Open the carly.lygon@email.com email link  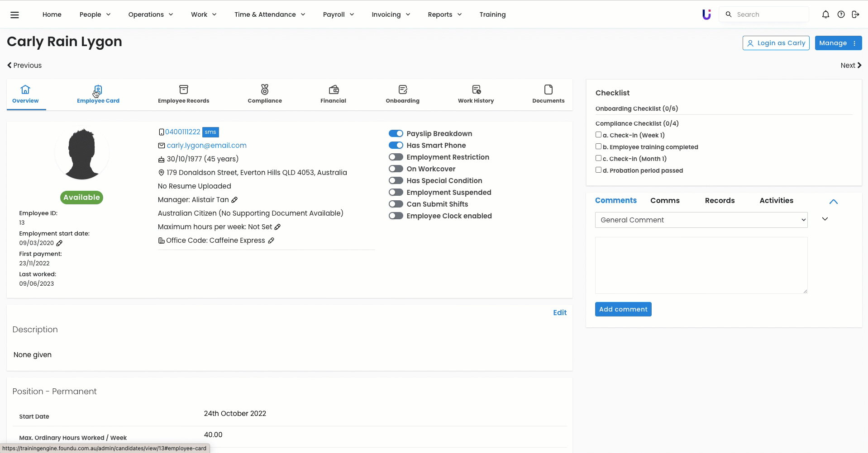point(206,146)
